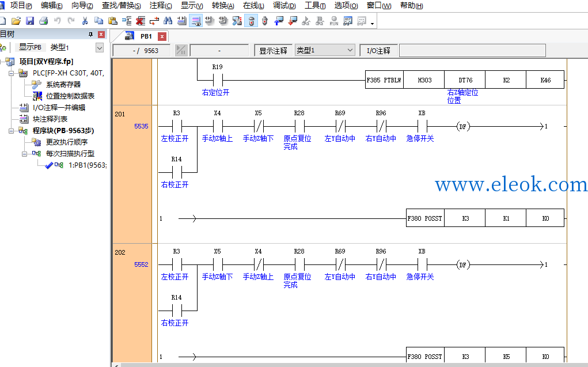Click the Save floppy disk icon
The height and width of the screenshot is (367, 588).
(29, 21)
